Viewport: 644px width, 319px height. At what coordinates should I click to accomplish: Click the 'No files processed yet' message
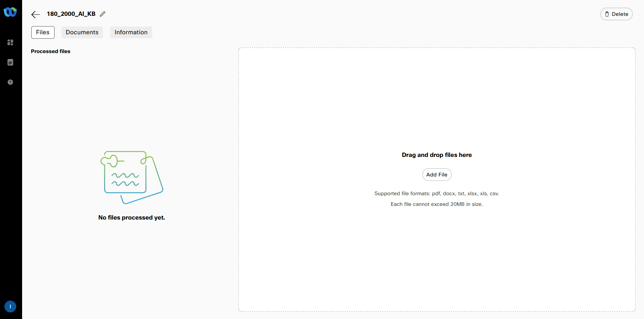132,218
